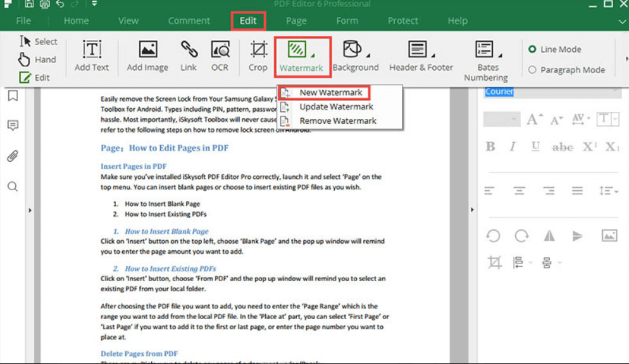Image resolution: width=629 pixels, height=364 pixels.
Task: Justify the text
Action: [x=577, y=191]
